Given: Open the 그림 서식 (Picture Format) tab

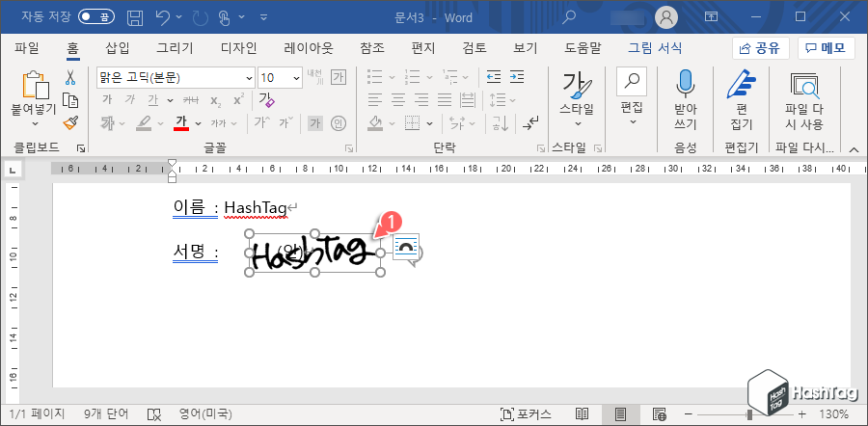Looking at the screenshot, I should point(655,48).
